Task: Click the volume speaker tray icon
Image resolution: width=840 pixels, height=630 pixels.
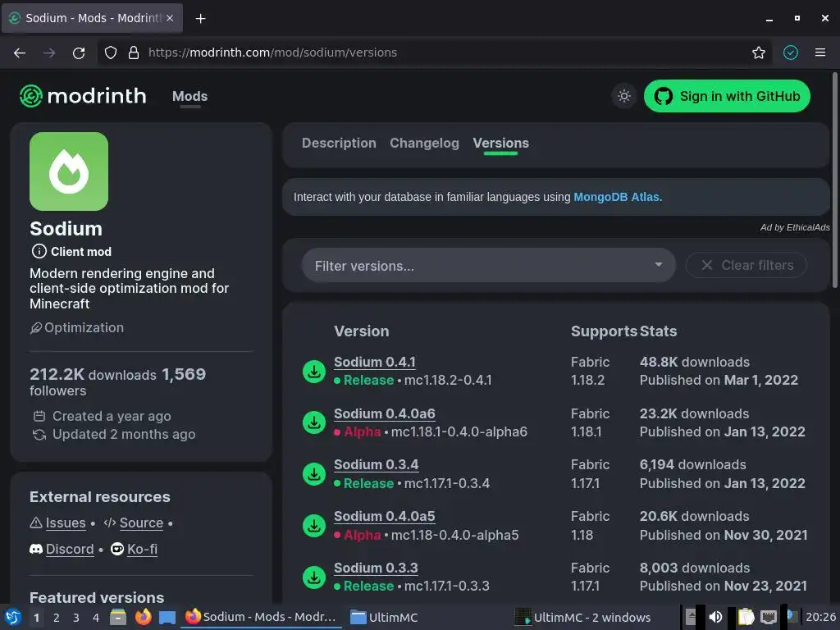Action: point(715,617)
